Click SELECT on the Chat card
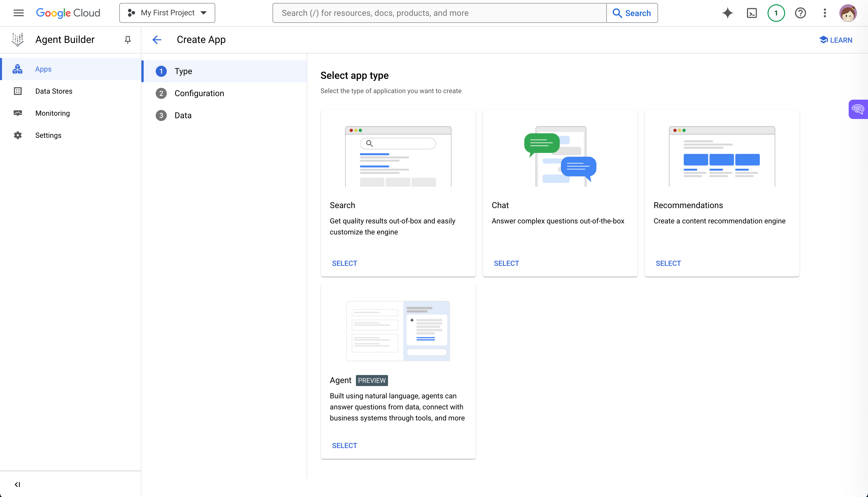The height and width of the screenshot is (497, 868). [x=506, y=263]
